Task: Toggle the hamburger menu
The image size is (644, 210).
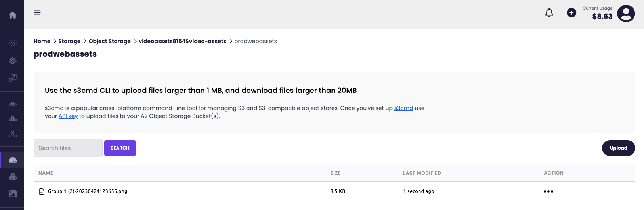Action: point(37,13)
